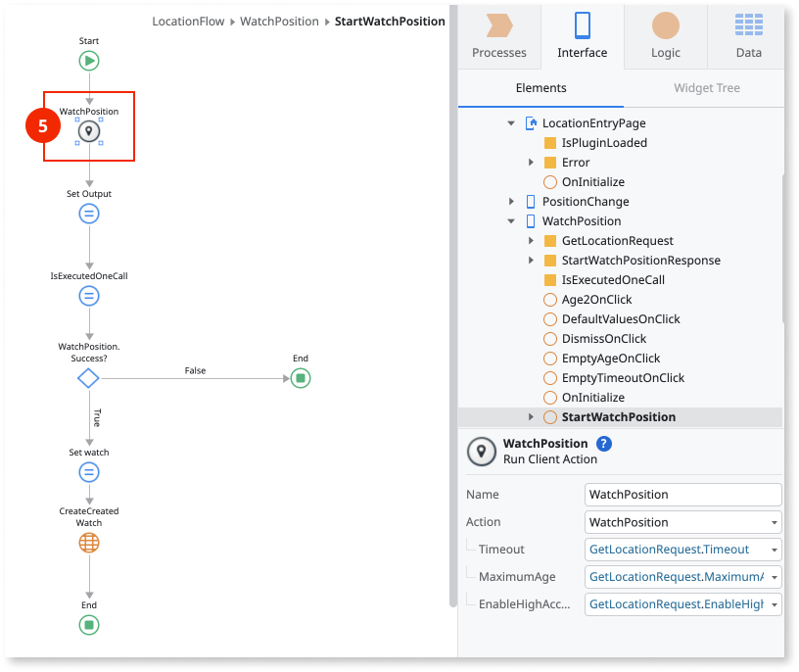Click the IsExecutedOneCall assign node
Screen dimensions: 799x672
[89, 296]
